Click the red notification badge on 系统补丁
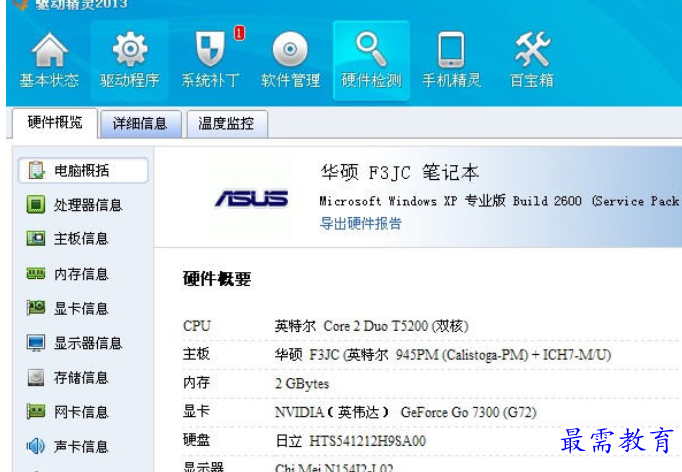This screenshot has width=682, height=472. tap(239, 33)
